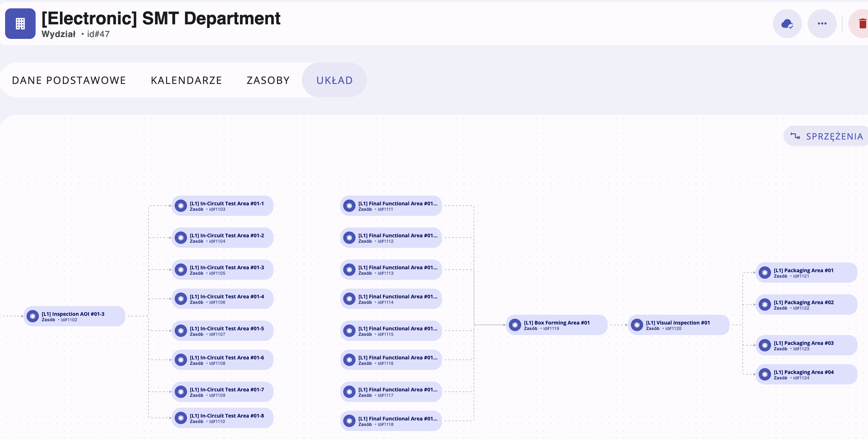Select the UKŁAD tab

click(334, 80)
